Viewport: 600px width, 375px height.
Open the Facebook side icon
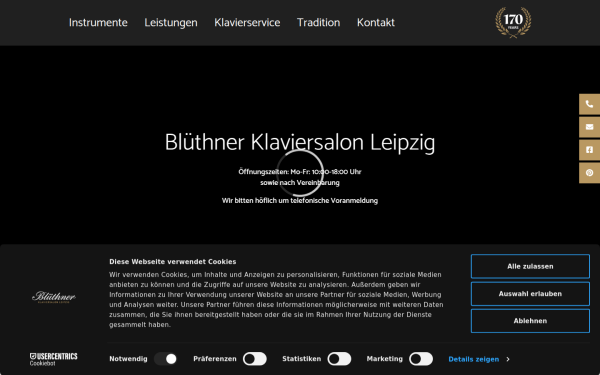[589, 150]
